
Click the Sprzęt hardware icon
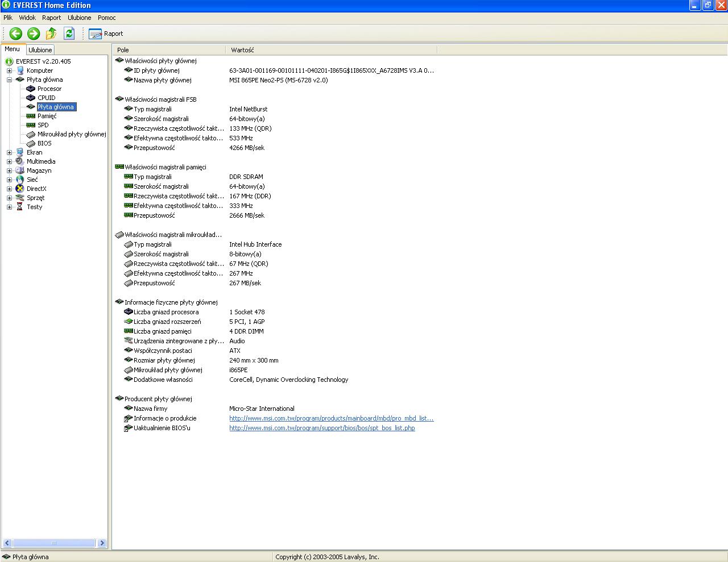(x=20, y=198)
